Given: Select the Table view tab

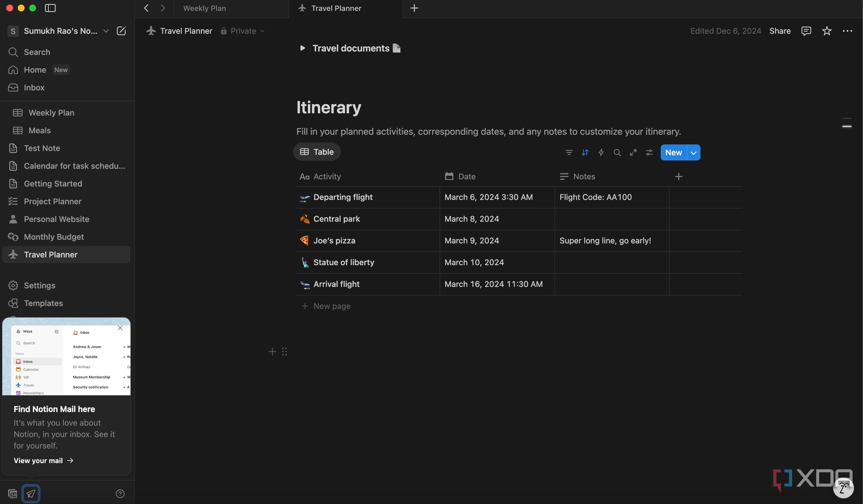Looking at the screenshot, I should [317, 152].
